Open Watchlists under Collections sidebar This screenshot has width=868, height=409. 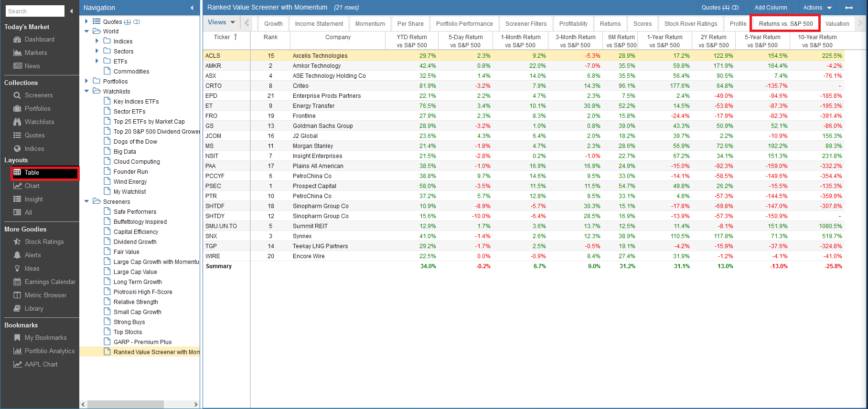point(39,122)
